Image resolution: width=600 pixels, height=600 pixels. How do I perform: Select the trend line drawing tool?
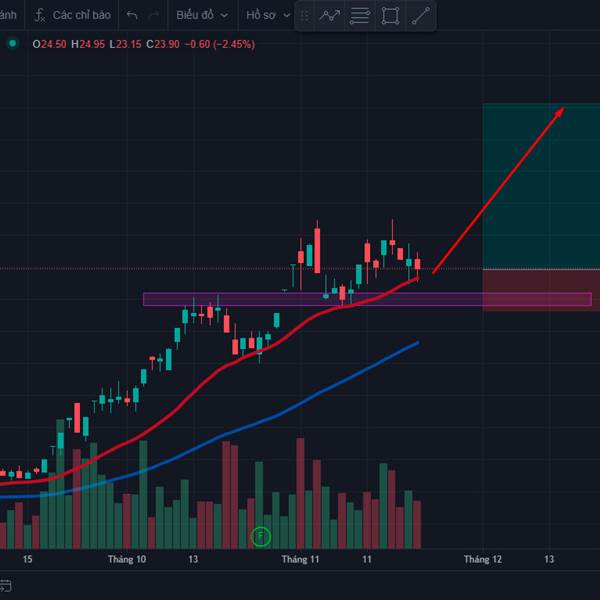point(421,16)
